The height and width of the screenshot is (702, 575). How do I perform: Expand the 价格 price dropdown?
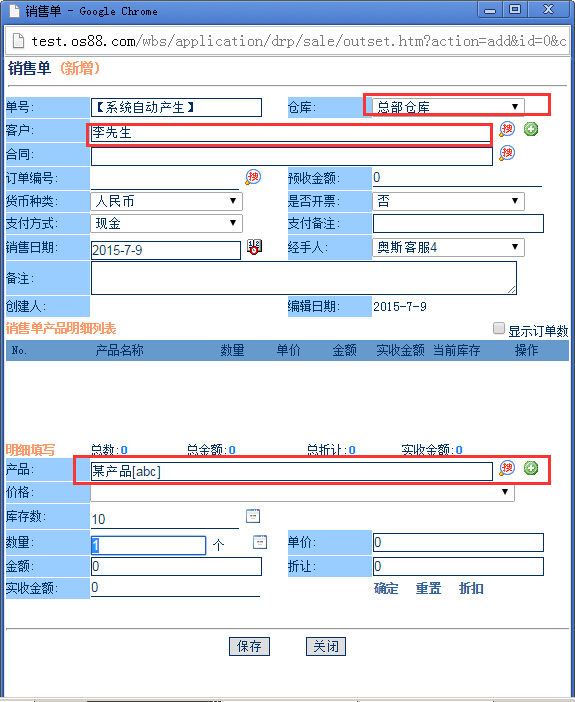coord(302,492)
